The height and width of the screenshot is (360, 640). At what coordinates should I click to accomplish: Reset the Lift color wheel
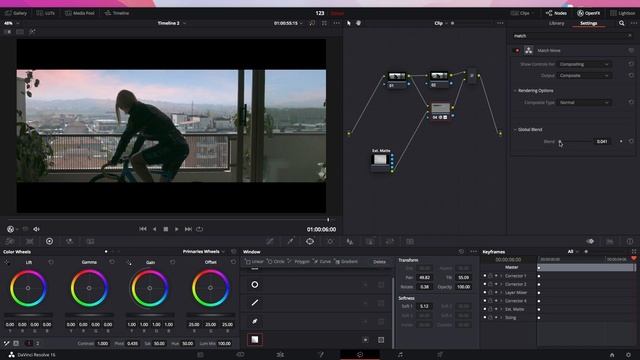click(51, 262)
